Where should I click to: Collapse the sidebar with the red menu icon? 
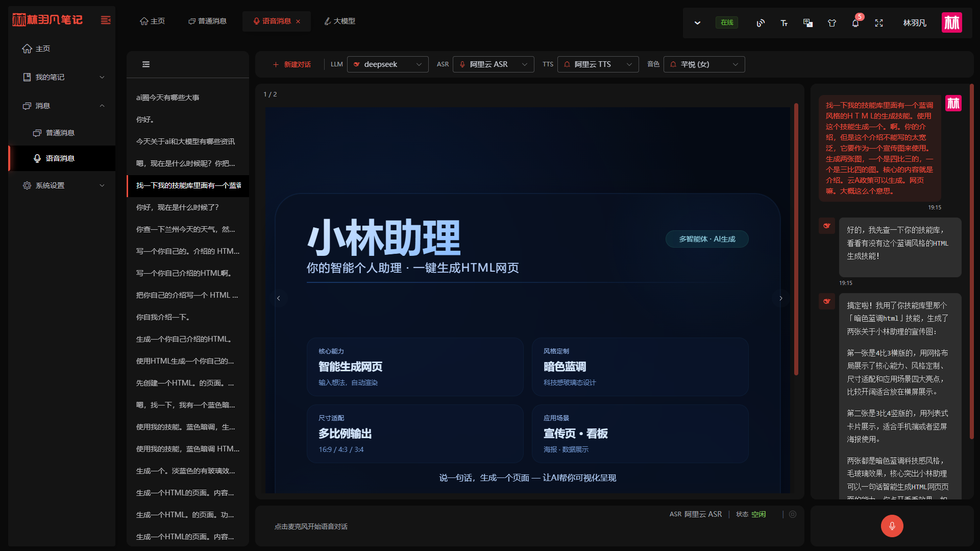coord(106,20)
